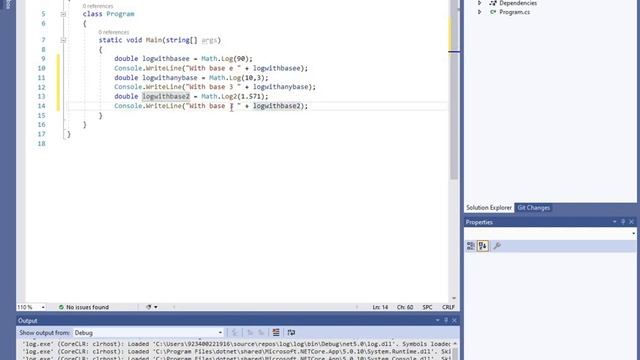Click "With base 3" string on line 12

(213, 87)
